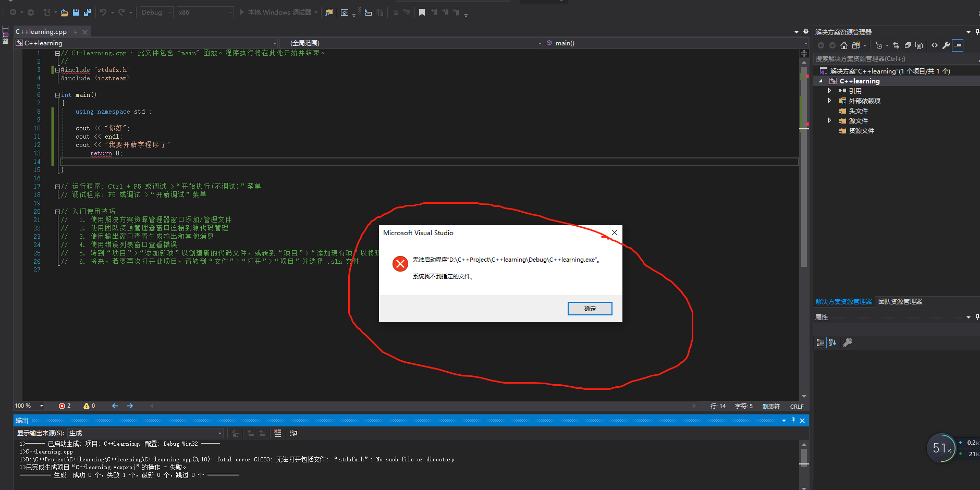Click the yellow warnings count indicator
The height and width of the screenshot is (490, 980).
[89, 406]
